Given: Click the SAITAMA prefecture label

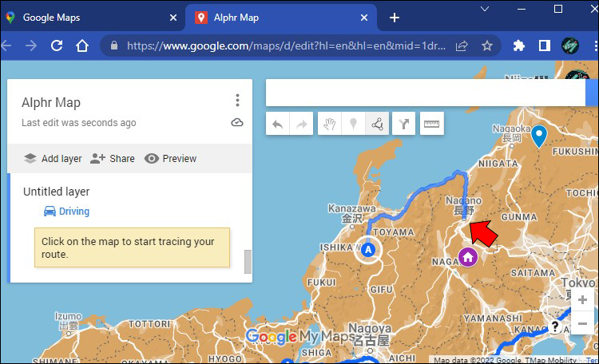Looking at the screenshot, I should tap(533, 273).
